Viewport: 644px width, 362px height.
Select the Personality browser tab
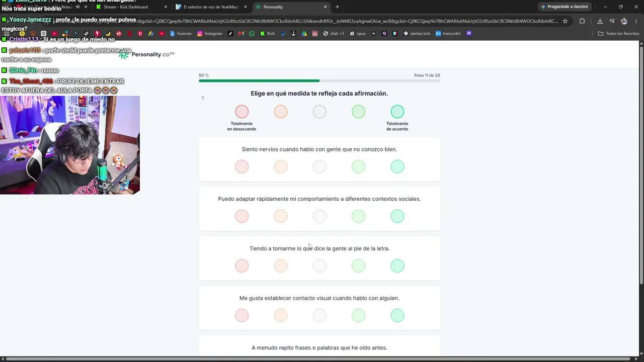click(291, 7)
